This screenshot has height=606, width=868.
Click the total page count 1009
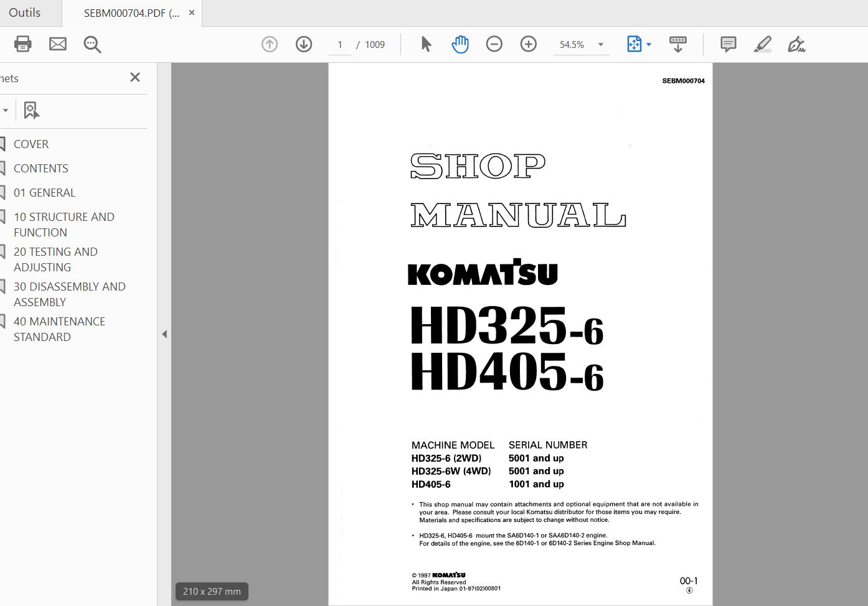[x=375, y=45]
